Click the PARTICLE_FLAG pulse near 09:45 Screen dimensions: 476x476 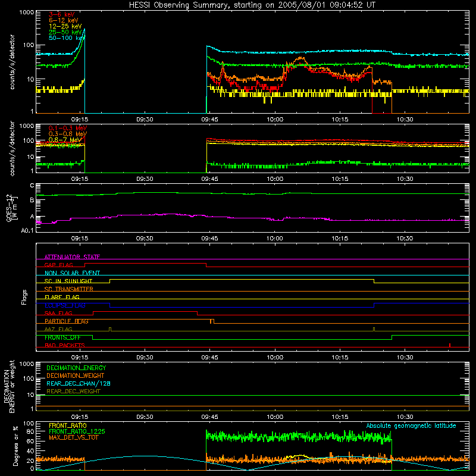[x=212, y=321]
